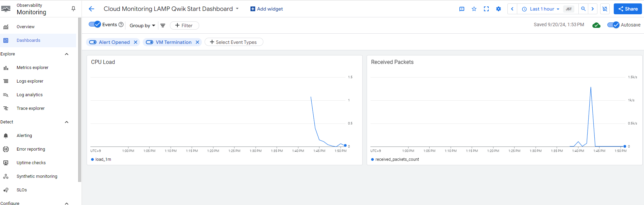Screen dimensions: 644x205
Task: Click the SLOs icon
Action: 6,190
